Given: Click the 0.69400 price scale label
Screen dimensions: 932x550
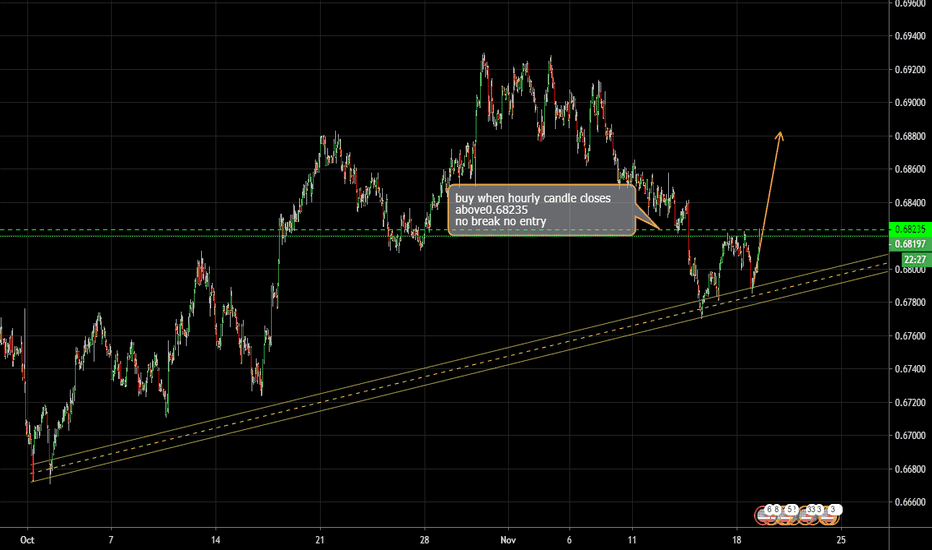Looking at the screenshot, I should (x=909, y=36).
